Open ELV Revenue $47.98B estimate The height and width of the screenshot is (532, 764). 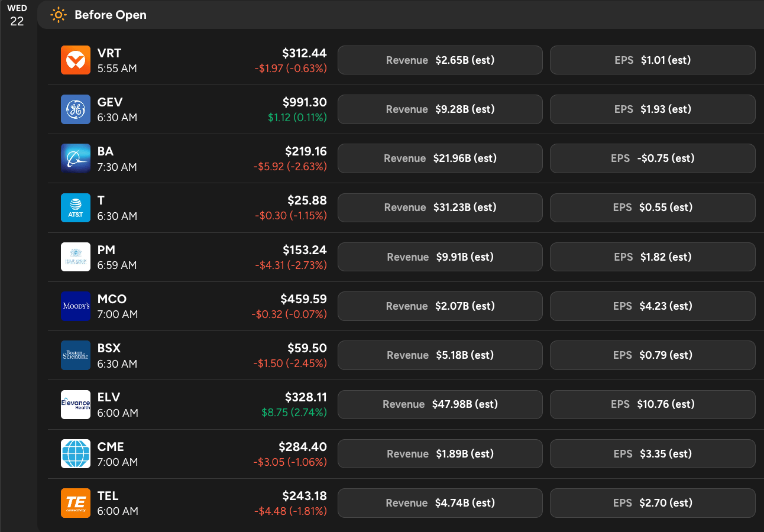coord(440,404)
